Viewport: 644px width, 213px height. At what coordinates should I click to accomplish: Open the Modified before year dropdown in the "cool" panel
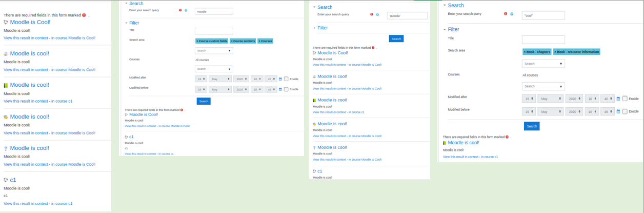click(574, 111)
